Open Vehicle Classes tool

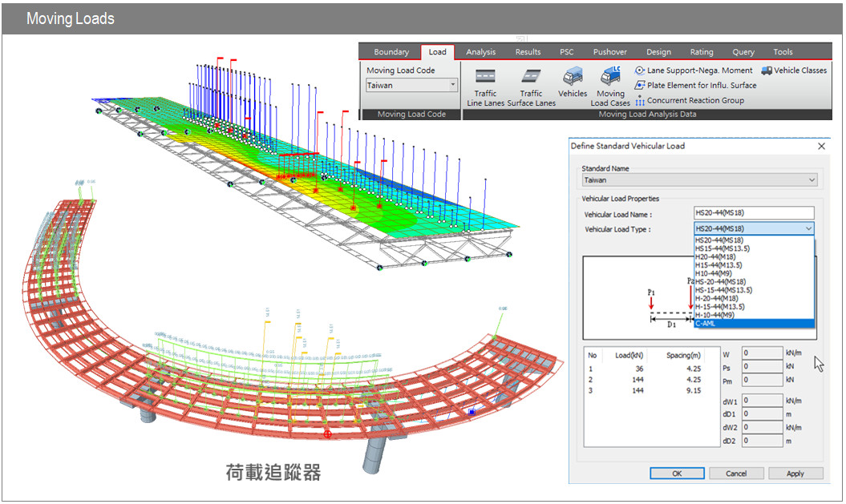point(793,71)
